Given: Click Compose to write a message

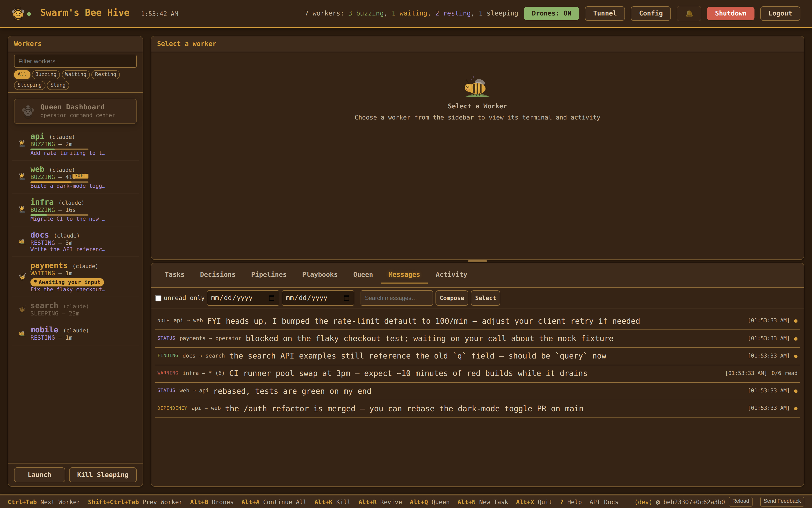Looking at the screenshot, I should [452, 298].
